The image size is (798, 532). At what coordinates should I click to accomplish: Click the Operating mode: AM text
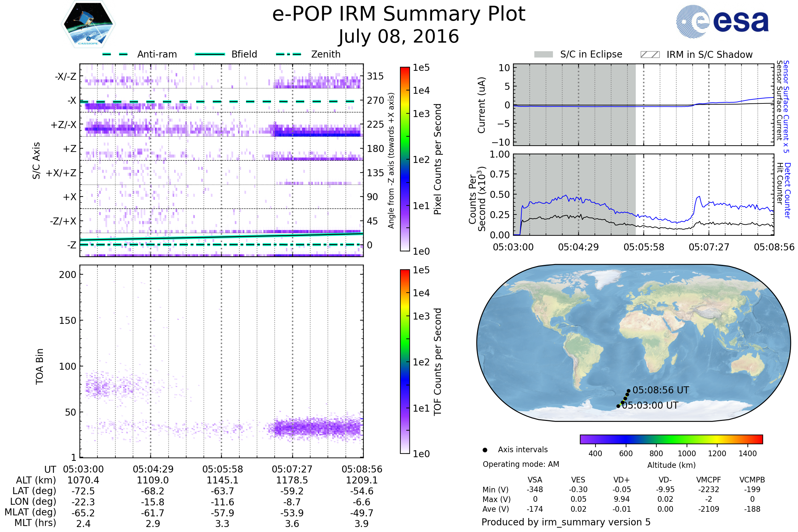click(521, 464)
